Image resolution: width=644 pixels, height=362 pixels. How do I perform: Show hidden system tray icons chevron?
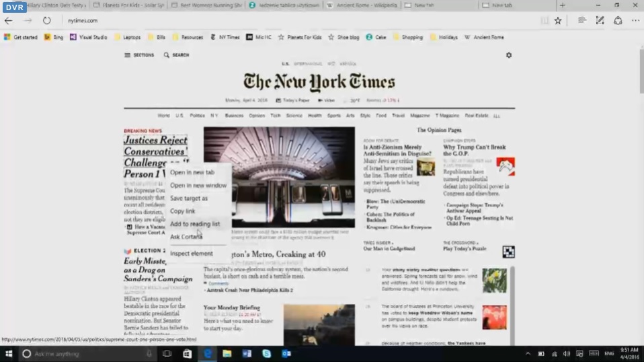click(528, 354)
